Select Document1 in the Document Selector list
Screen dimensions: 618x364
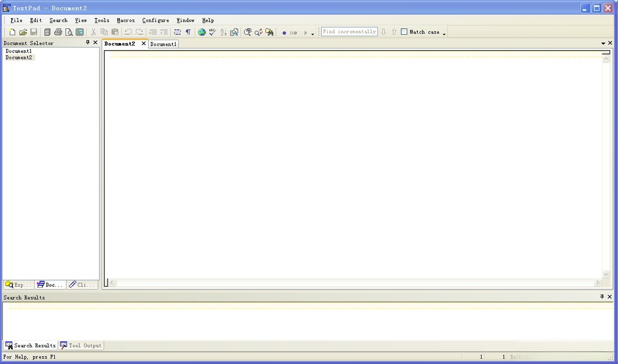click(19, 51)
